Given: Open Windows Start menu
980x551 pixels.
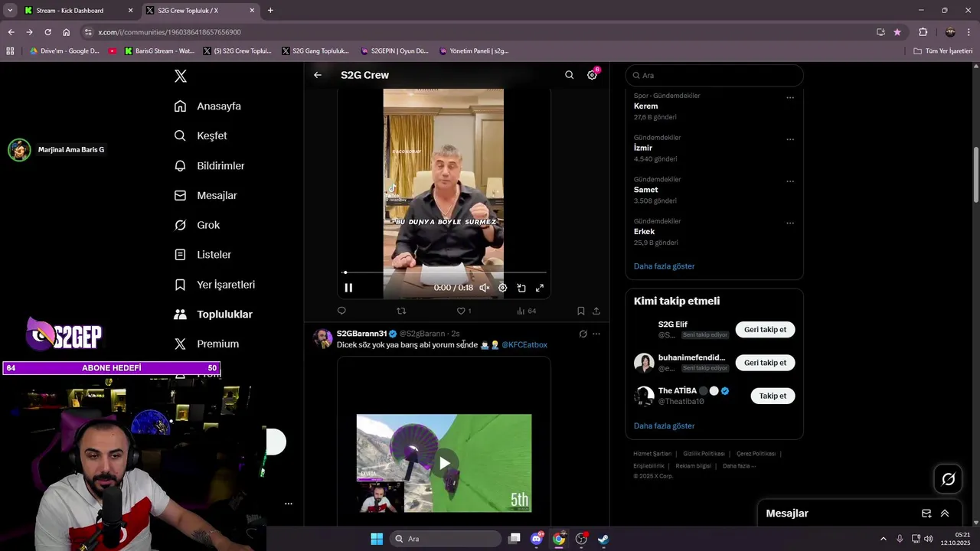Looking at the screenshot, I should 377,539.
